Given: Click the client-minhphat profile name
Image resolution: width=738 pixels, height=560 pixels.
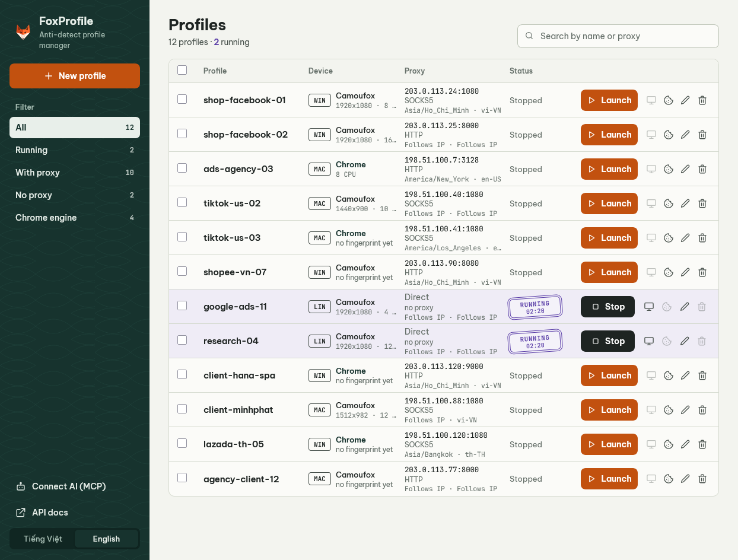Looking at the screenshot, I should pos(238,410).
